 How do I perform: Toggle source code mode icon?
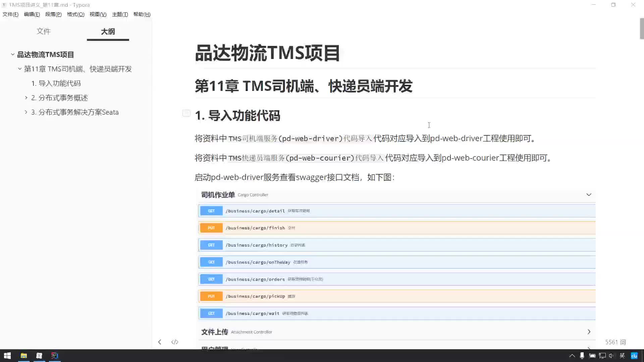[175, 342]
